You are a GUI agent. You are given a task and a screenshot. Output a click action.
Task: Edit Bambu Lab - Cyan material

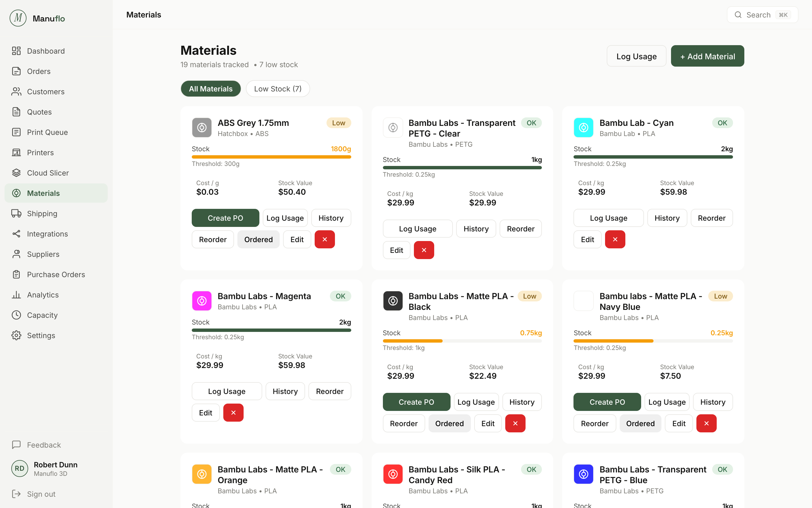pyautogui.click(x=587, y=240)
